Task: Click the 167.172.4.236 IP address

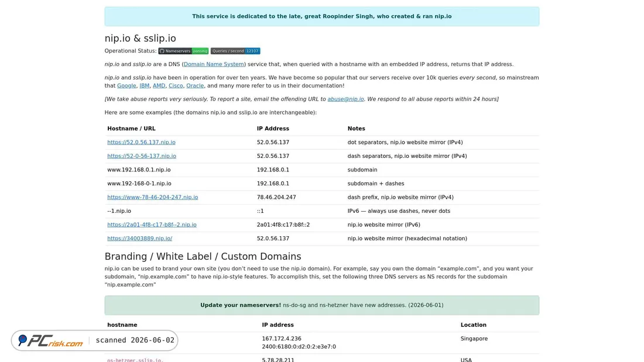Action: (x=282, y=339)
